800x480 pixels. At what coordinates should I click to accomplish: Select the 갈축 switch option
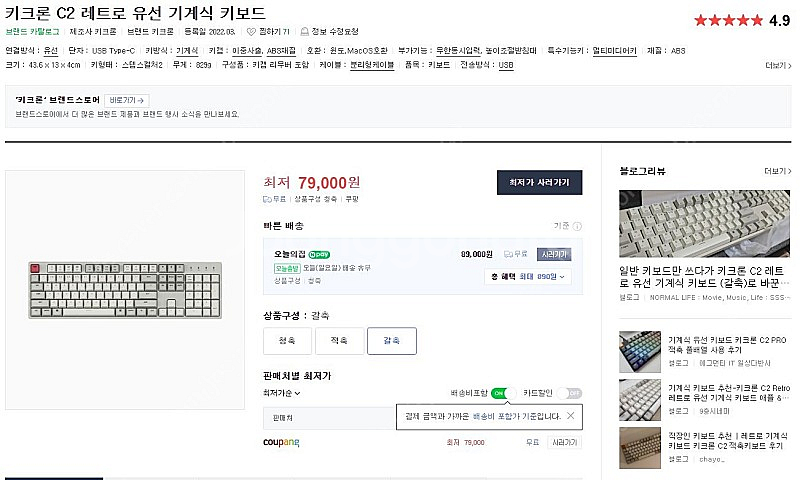click(x=392, y=341)
